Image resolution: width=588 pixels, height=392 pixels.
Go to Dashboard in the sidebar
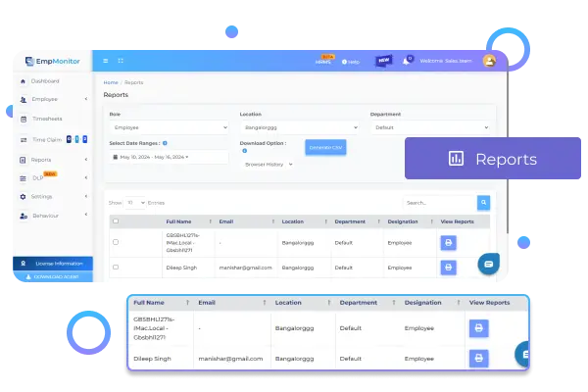coord(45,80)
